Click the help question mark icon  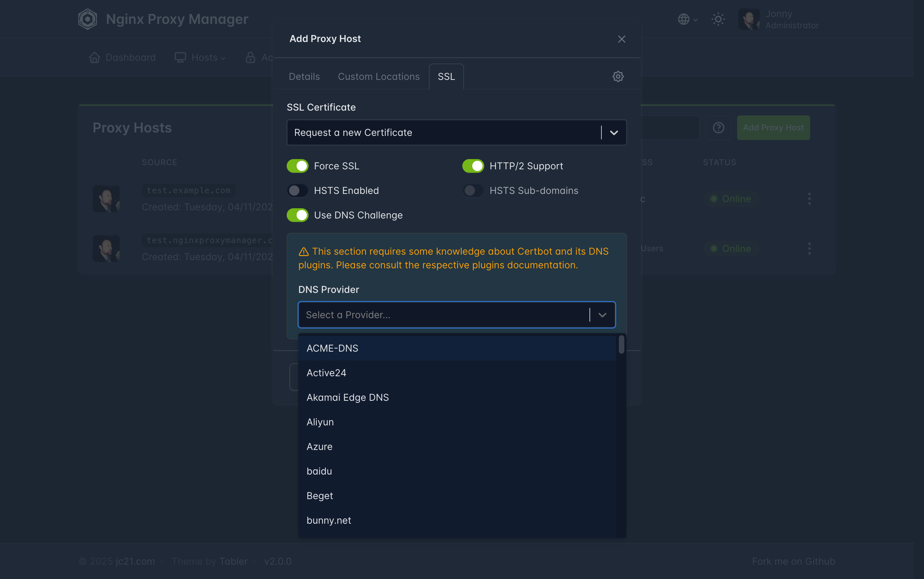click(718, 128)
